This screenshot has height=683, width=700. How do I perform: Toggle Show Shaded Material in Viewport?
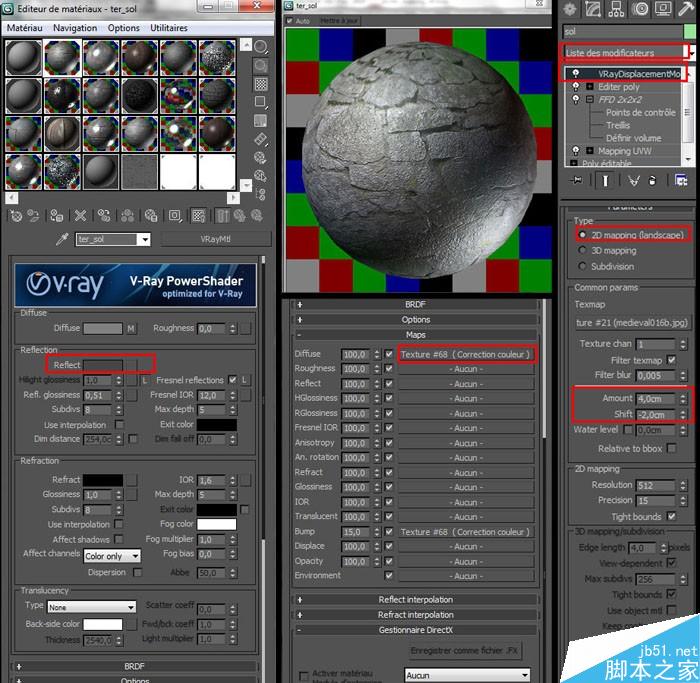[x=199, y=217]
